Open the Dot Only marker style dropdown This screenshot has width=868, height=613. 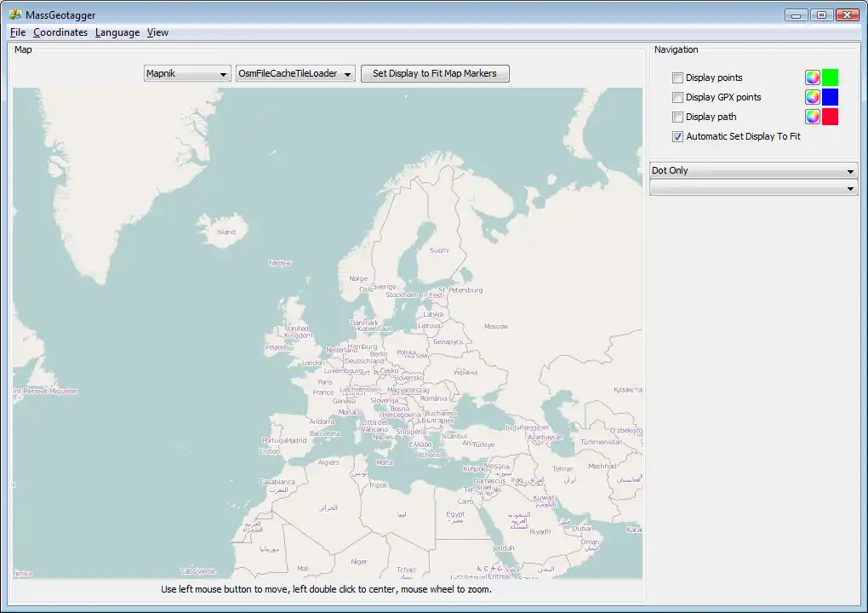point(753,170)
